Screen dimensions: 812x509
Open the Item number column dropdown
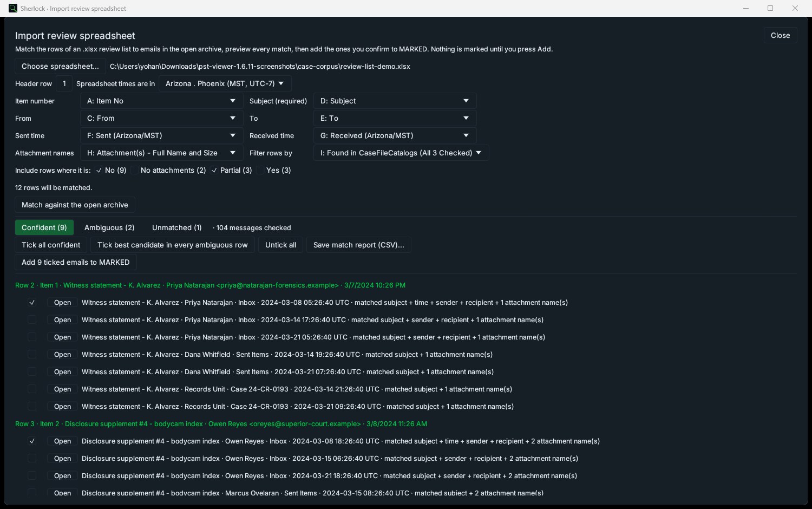click(x=161, y=101)
